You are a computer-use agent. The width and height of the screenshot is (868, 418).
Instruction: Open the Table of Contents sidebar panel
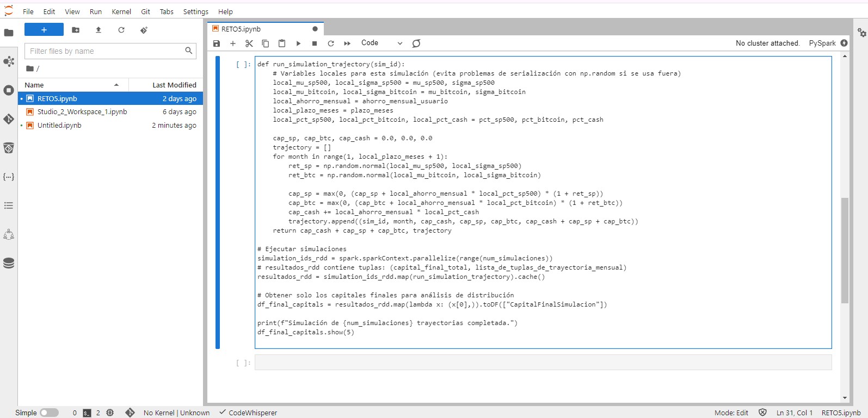tap(9, 205)
